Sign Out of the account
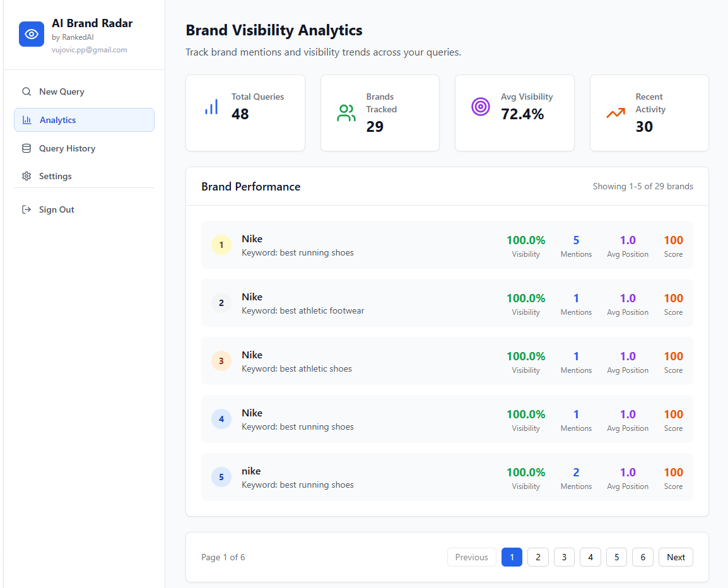This screenshot has height=588, width=728. [84, 209]
